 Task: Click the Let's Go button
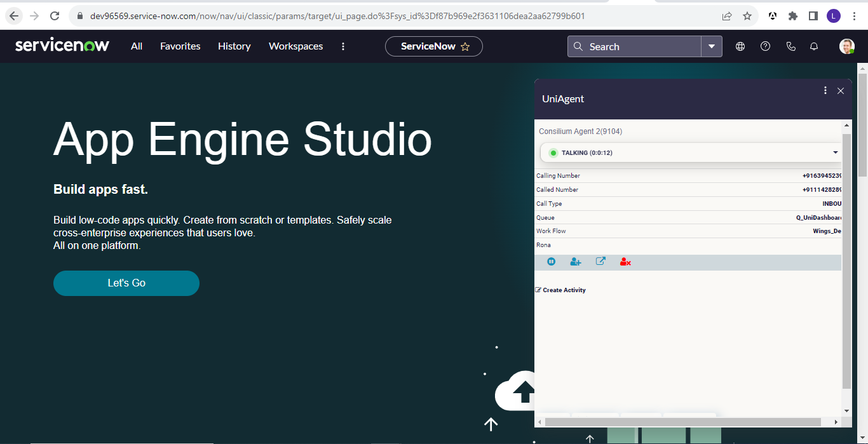126,283
